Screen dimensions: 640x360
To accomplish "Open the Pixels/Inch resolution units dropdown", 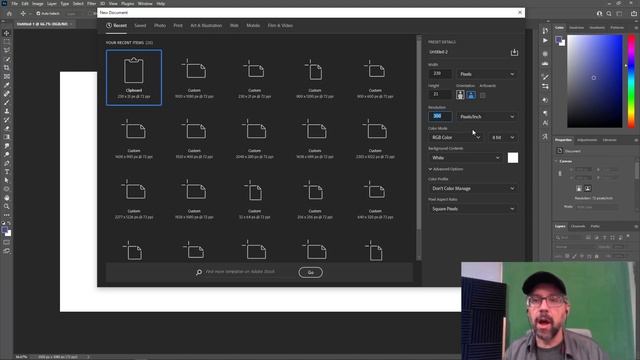I will (x=487, y=117).
